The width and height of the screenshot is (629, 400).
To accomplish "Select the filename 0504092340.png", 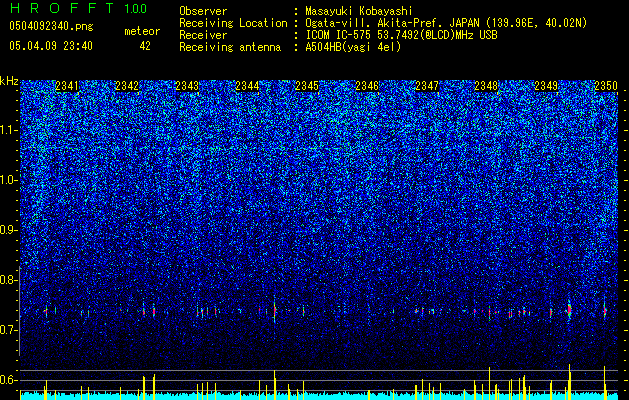I will click(51, 26).
